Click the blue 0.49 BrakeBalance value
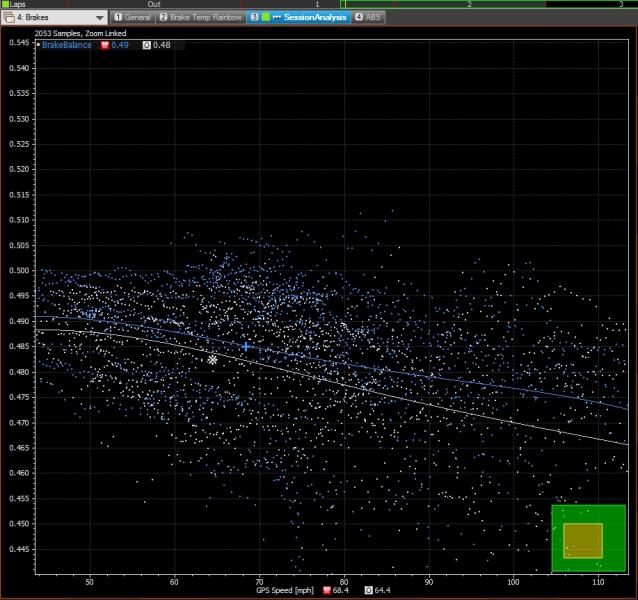The height and width of the screenshot is (600, 638). 120,45
